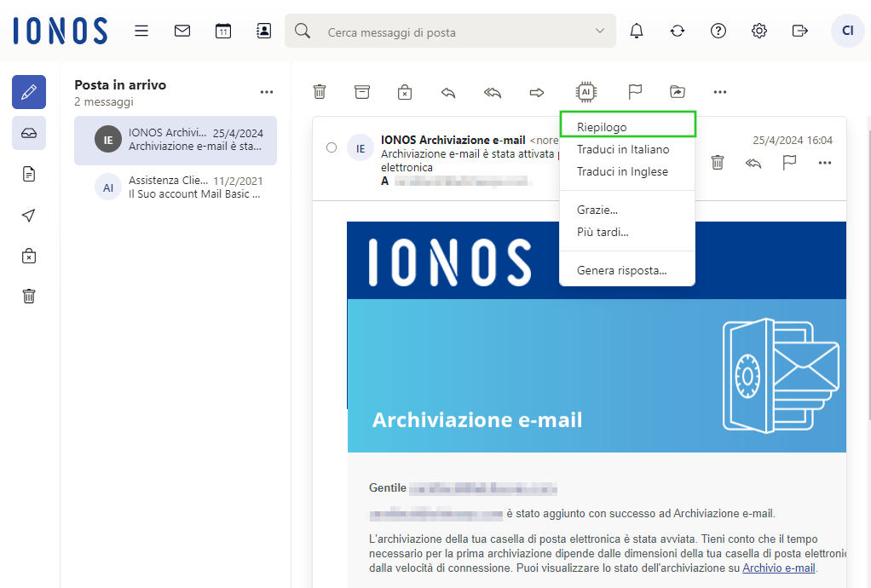Select the Grazie... quick reply option

[x=628, y=210]
